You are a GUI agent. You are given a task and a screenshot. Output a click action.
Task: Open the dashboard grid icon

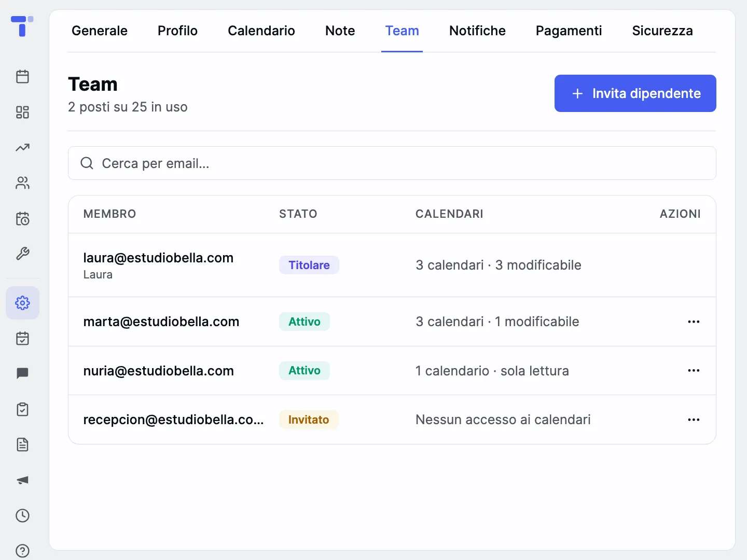pos(22,112)
